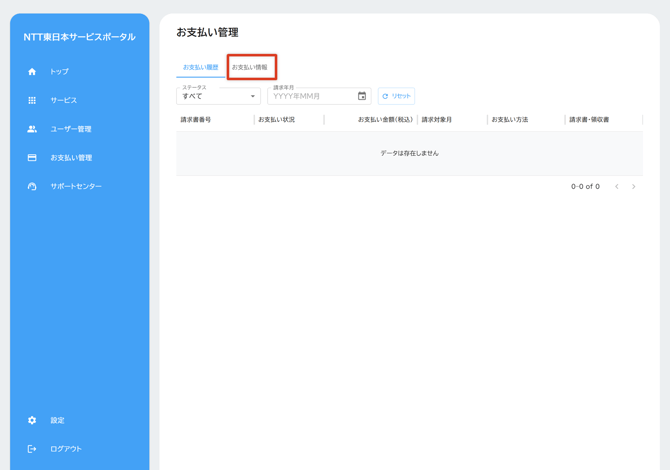Image resolution: width=670 pixels, height=470 pixels.
Task: Click the credit card icon in sidebar
Action: 32,158
